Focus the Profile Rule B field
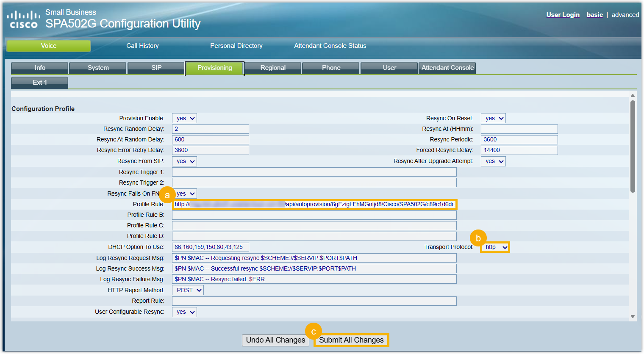Image resolution: width=644 pixels, height=354 pixels. (x=314, y=215)
